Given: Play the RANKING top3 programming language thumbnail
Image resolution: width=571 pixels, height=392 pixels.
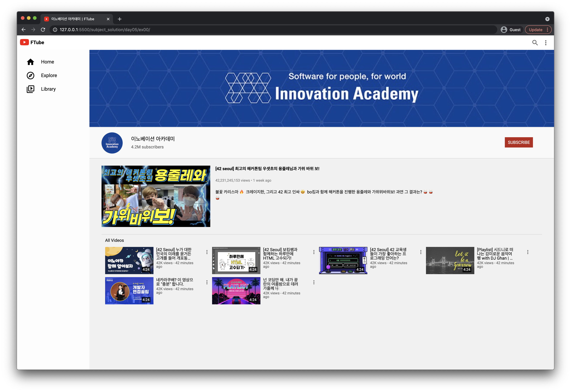Looking at the screenshot, I should coord(343,260).
